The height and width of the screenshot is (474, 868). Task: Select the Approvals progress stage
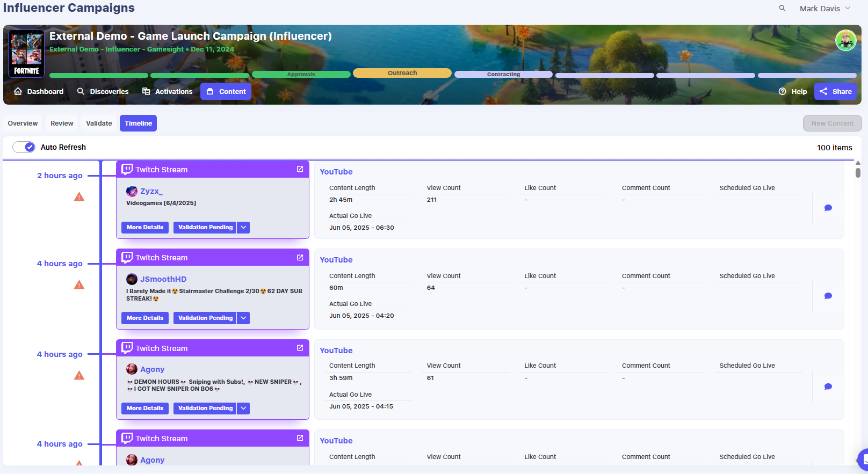tap(301, 74)
